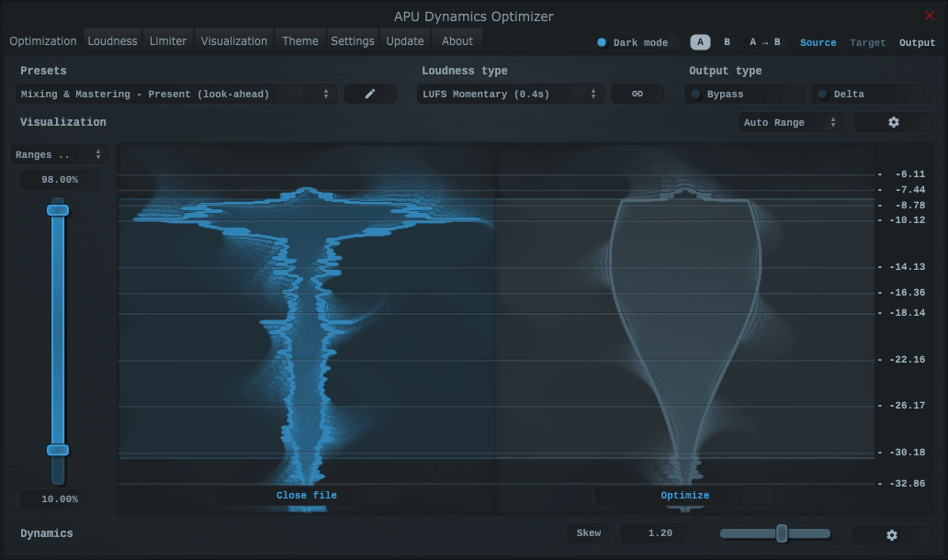Switch to the Settings tab
The height and width of the screenshot is (560, 948).
[x=353, y=41]
